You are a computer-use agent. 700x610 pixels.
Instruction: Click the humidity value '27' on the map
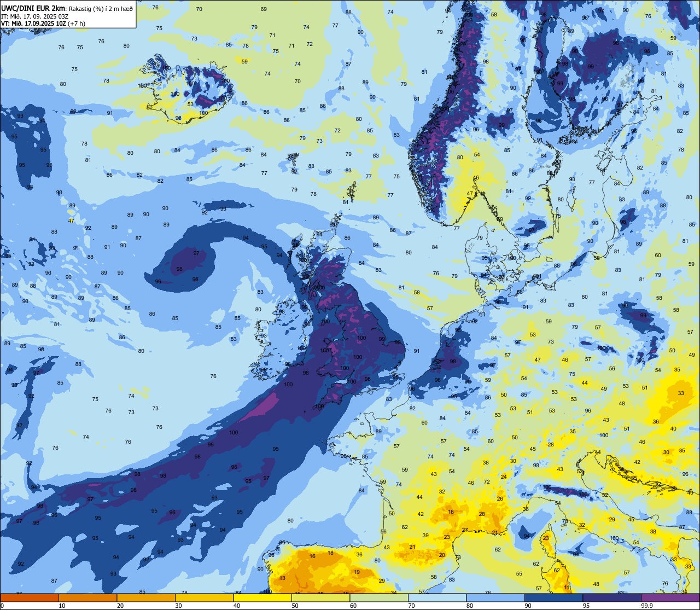click(x=465, y=530)
